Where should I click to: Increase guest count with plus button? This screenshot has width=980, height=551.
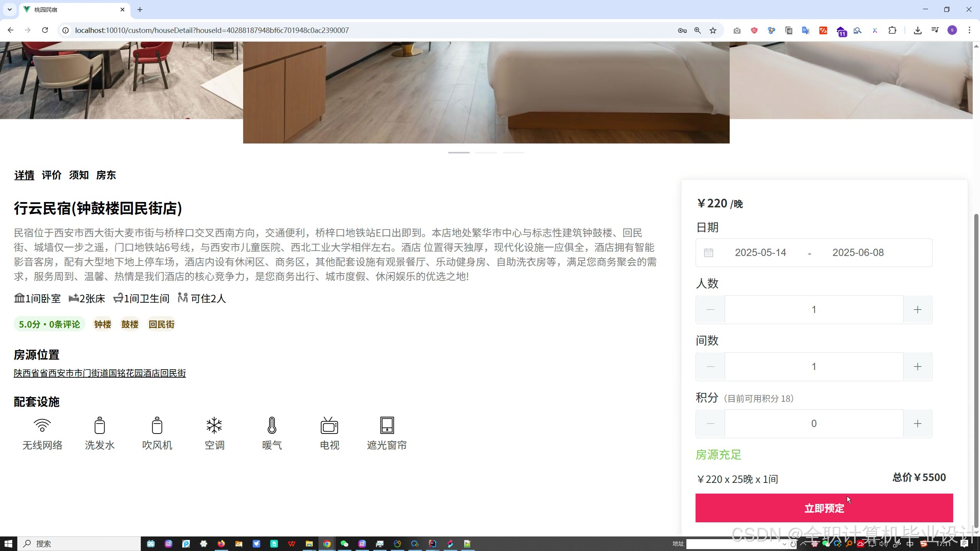918,310
